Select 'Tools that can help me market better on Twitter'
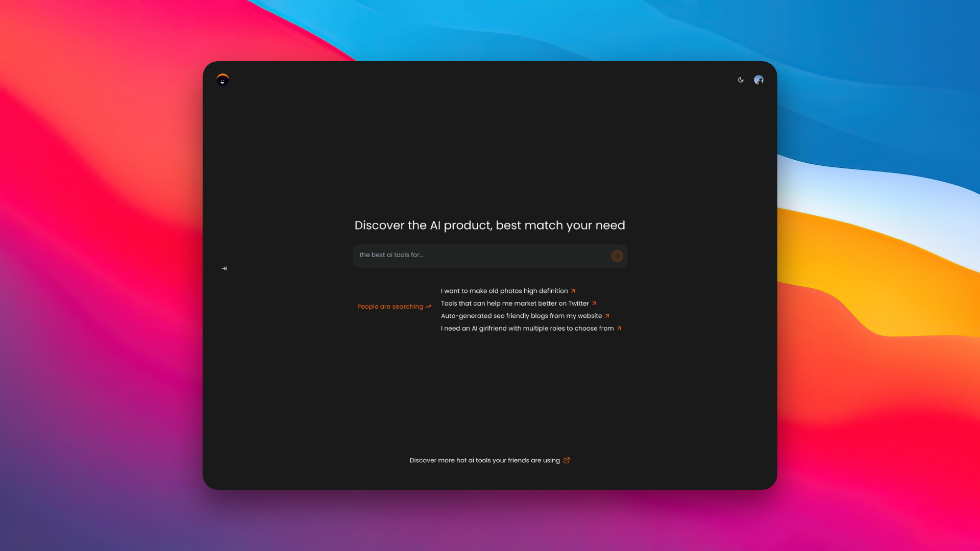The image size is (980, 551). coord(514,303)
